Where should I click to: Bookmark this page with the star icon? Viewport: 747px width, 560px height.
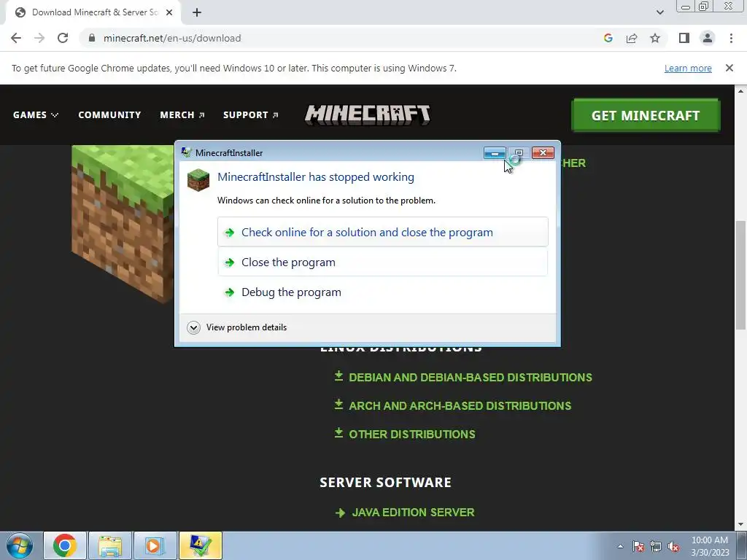tap(655, 38)
